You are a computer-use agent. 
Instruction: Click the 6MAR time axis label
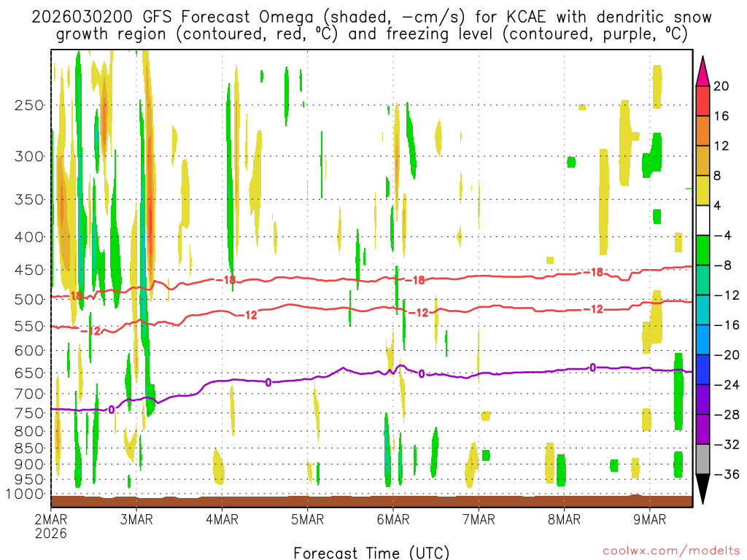click(x=393, y=519)
